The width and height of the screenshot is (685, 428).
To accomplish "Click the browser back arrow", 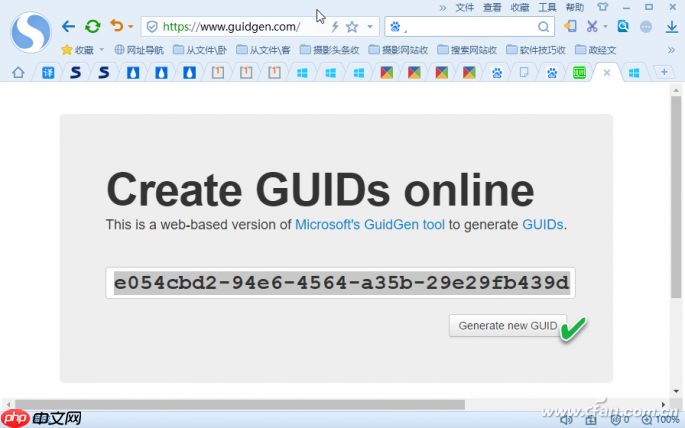I will 68,26.
